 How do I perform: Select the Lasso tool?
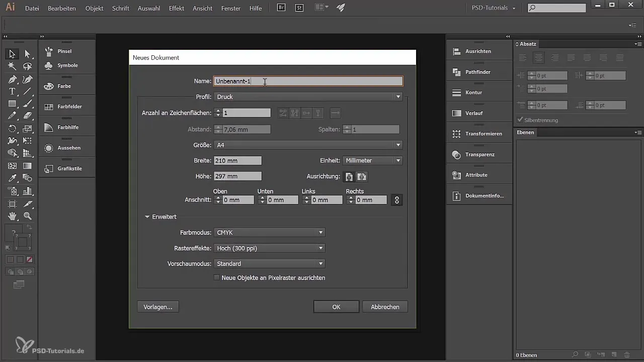(x=28, y=66)
